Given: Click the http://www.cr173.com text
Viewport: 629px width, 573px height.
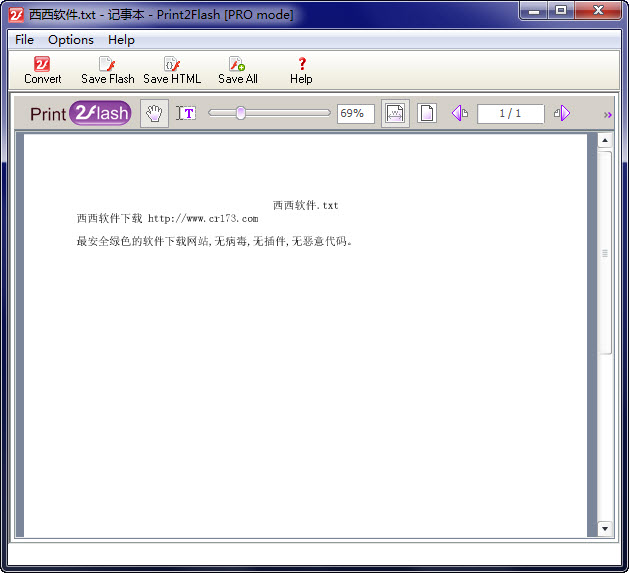Looking at the screenshot, I should click(203, 219).
